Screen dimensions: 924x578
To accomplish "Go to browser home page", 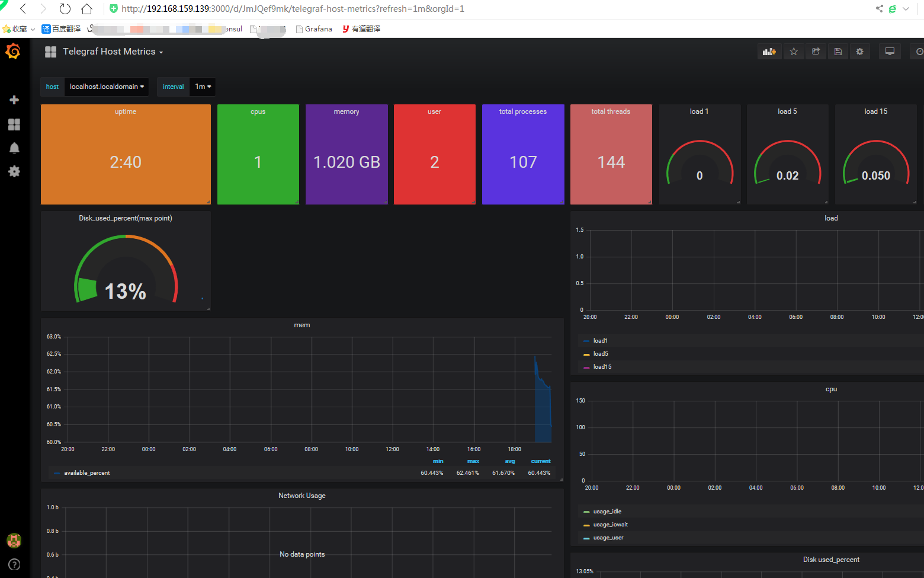I will coord(86,9).
